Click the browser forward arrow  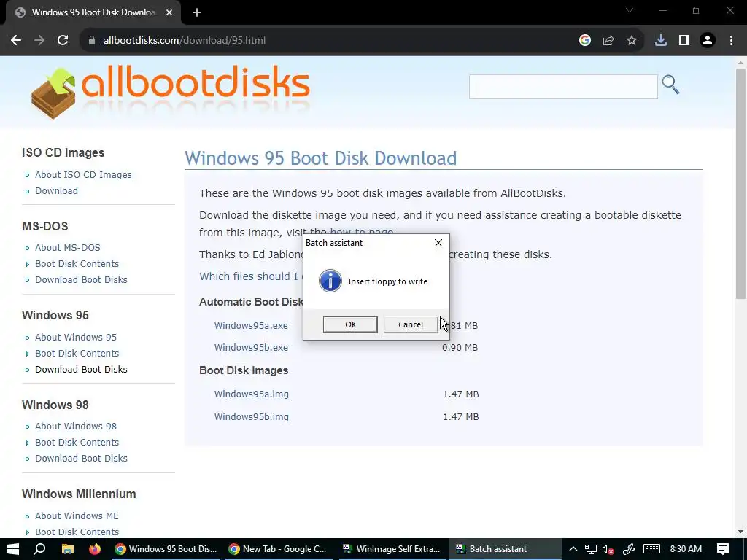(39, 41)
